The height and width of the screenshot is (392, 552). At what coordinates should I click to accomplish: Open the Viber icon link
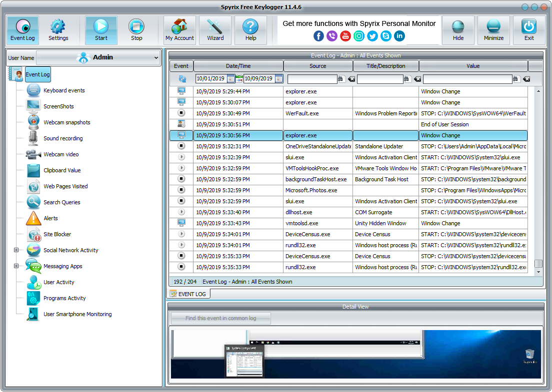point(332,36)
